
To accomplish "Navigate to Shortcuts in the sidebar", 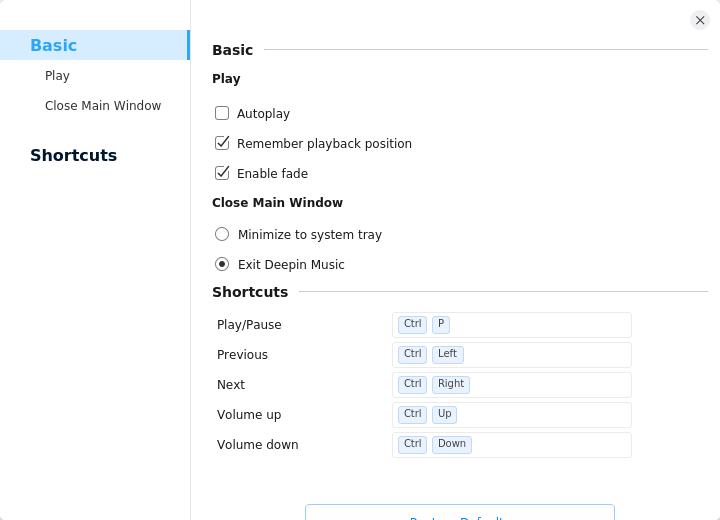I will [73, 155].
